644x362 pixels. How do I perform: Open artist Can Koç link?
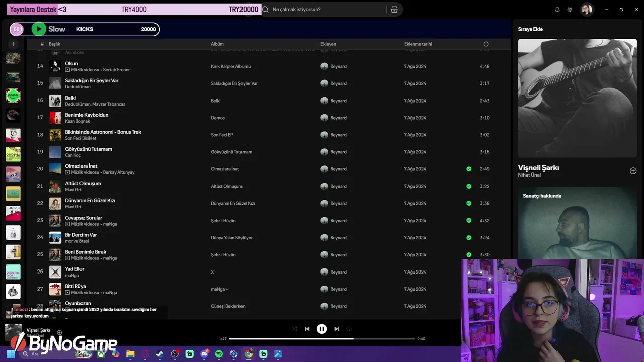pyautogui.click(x=73, y=155)
